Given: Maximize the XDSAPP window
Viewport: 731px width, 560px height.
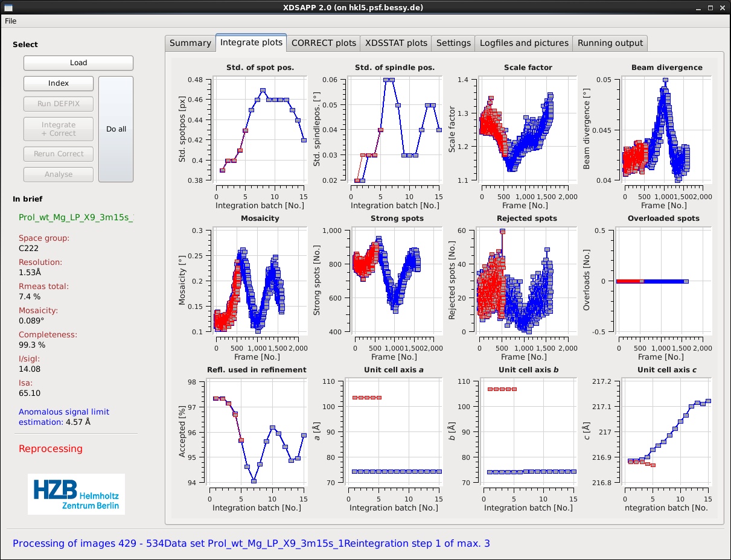Looking at the screenshot, I should click(710, 7).
